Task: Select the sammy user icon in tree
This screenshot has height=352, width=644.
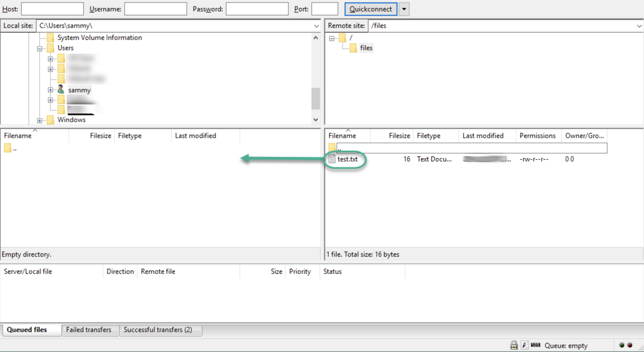Action: point(61,90)
